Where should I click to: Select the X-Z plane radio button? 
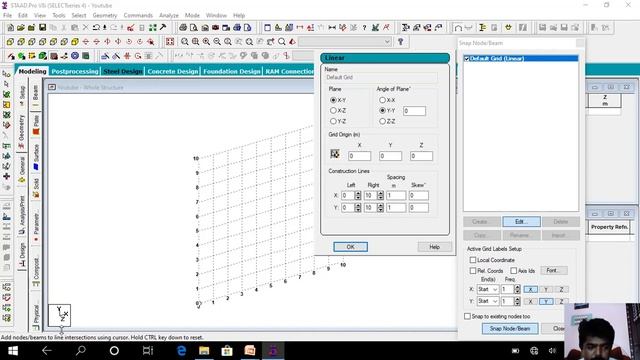pyautogui.click(x=333, y=111)
